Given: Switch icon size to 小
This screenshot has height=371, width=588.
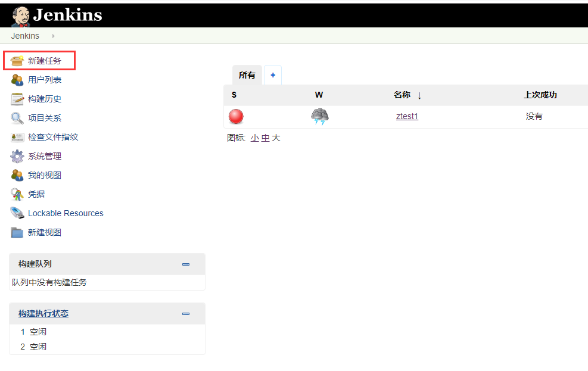Looking at the screenshot, I should coord(254,138).
